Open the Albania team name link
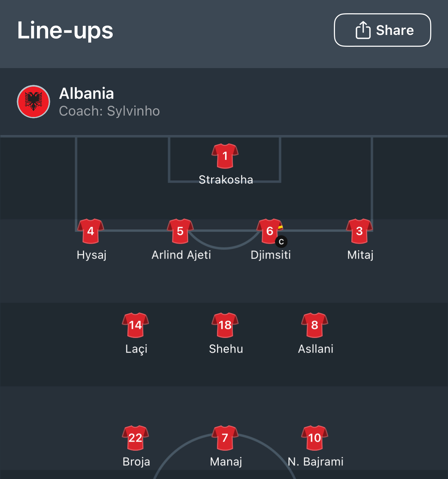The width and height of the screenshot is (448, 479). [87, 94]
